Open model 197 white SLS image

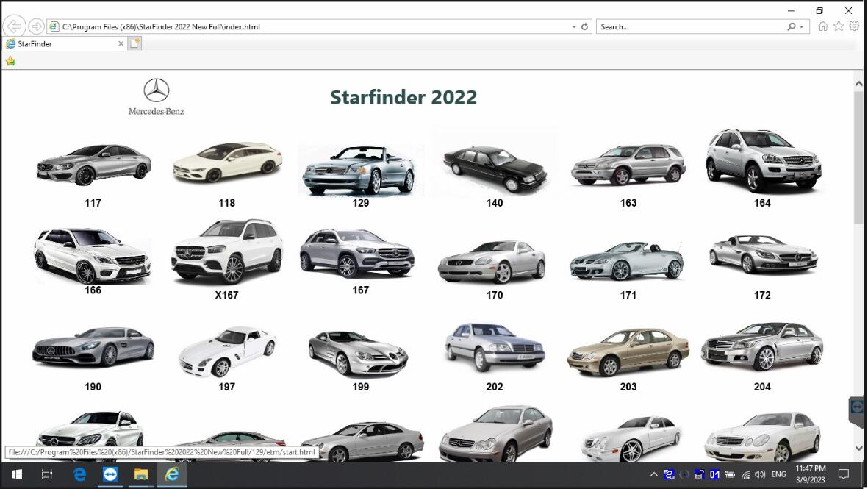click(227, 351)
